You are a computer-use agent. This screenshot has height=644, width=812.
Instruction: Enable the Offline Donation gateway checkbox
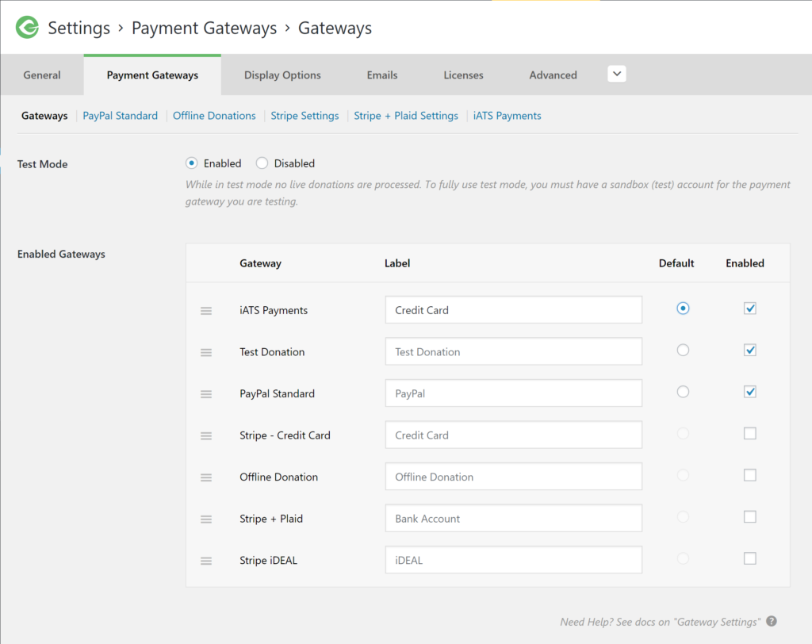point(750,475)
